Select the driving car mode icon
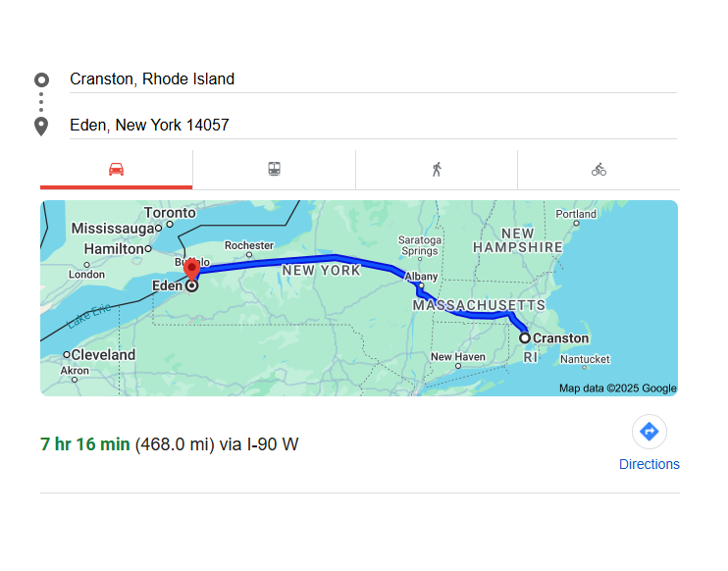This screenshot has height=571, width=728. click(x=116, y=170)
